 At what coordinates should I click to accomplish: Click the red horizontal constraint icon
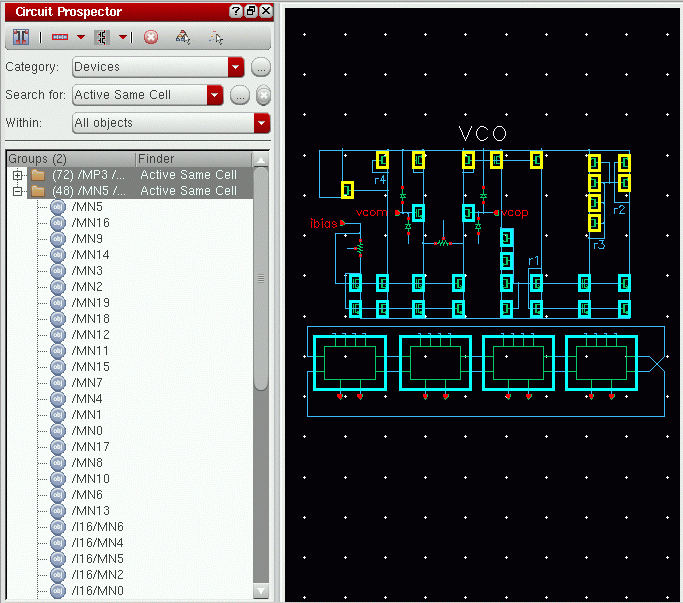tap(60, 37)
